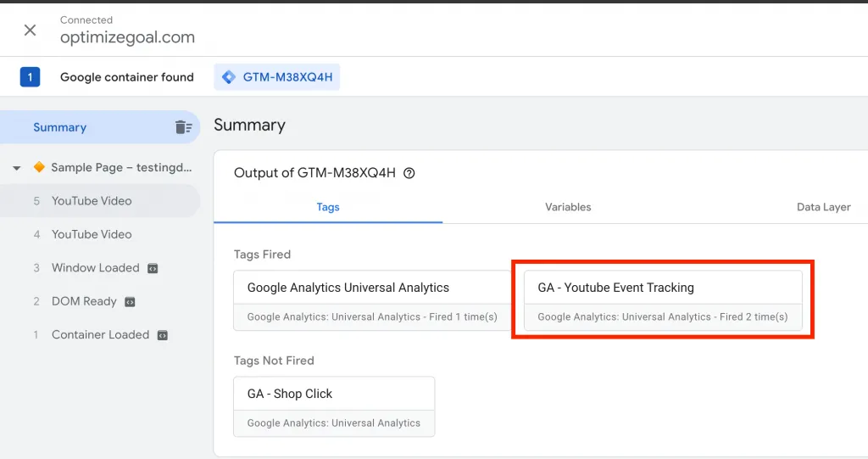This screenshot has height=459, width=868.
Task: Clear events with the trash list icon
Action: pos(183,127)
